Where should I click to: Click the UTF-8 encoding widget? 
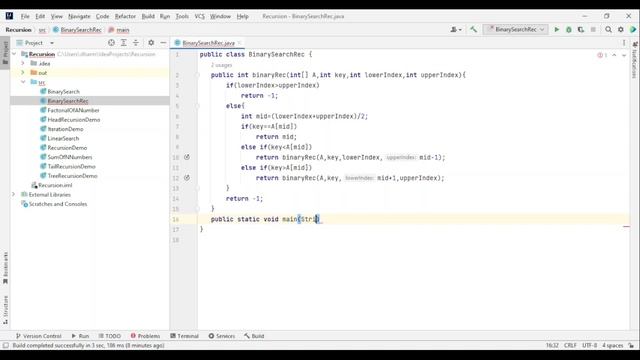point(589,345)
